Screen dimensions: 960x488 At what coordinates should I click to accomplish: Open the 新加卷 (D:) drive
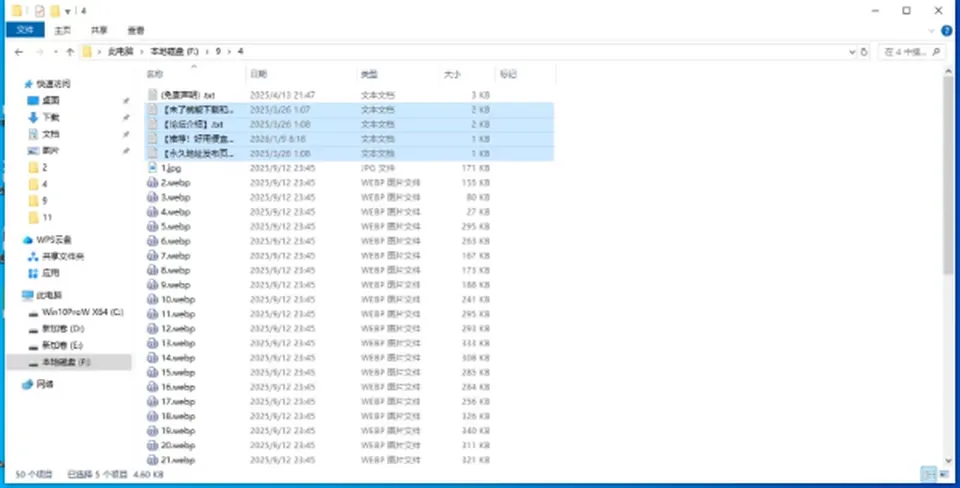[x=63, y=329]
